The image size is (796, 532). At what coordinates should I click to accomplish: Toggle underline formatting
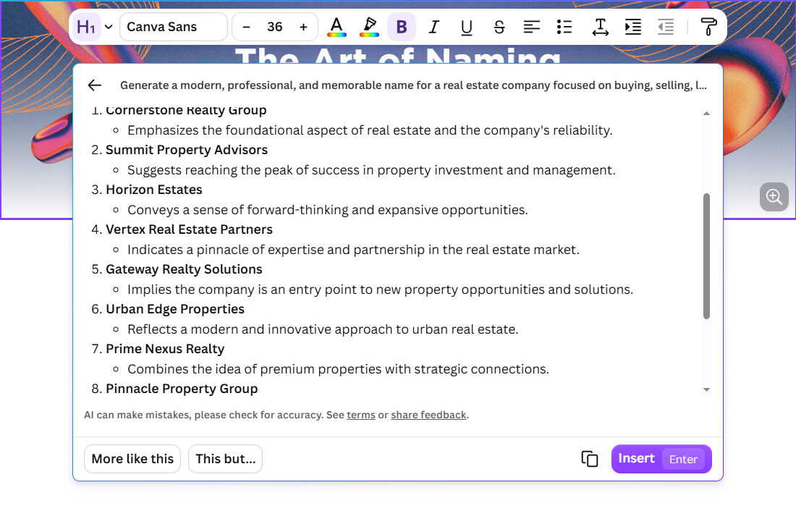tap(466, 27)
